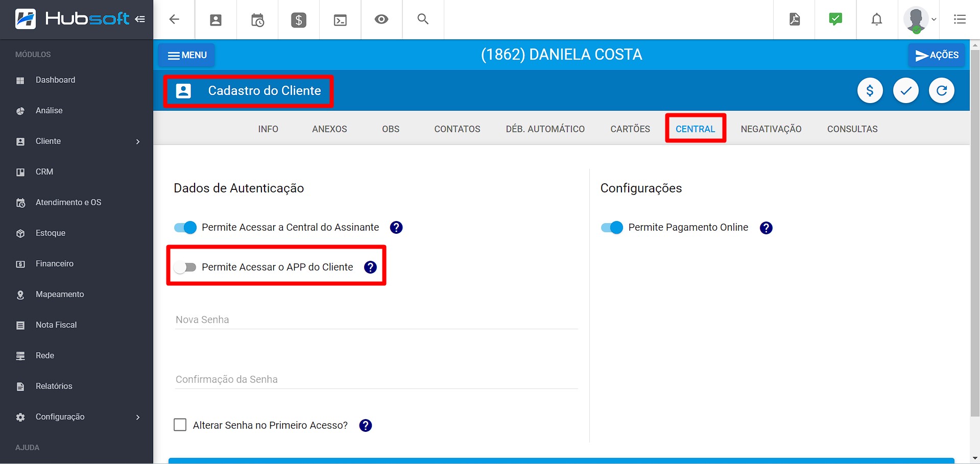Screen dimensions: 980x464
Task: Open help for Alterar Senha no Primeiro Acesso
Action: [366, 425]
